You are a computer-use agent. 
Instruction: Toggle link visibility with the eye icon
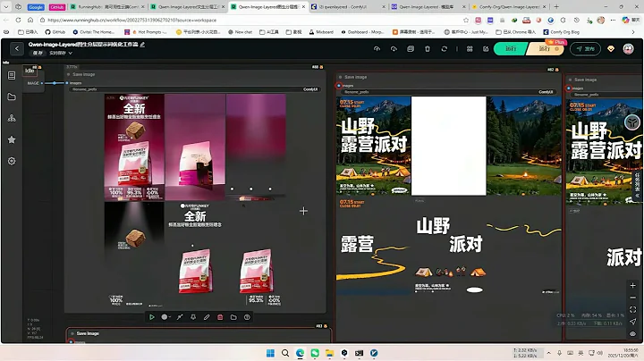[x=632, y=334]
